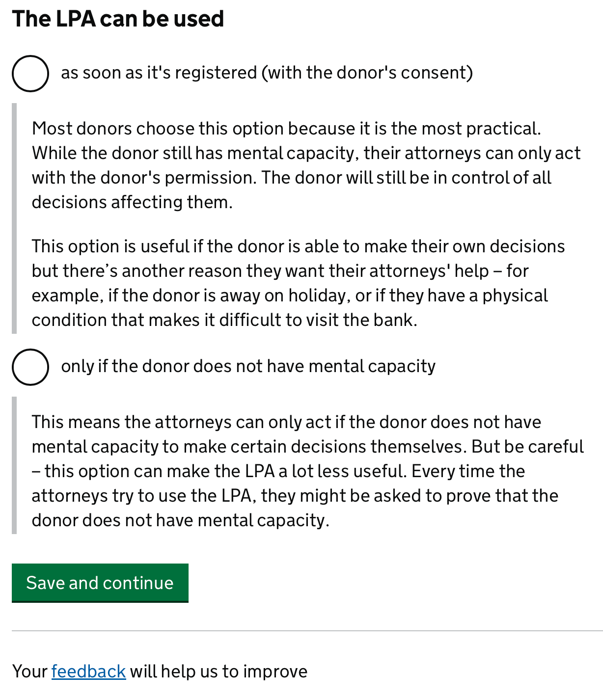This screenshot has width=603, height=700.
Task: Select the "as soon as it's registered" radio button
Action: (x=30, y=74)
